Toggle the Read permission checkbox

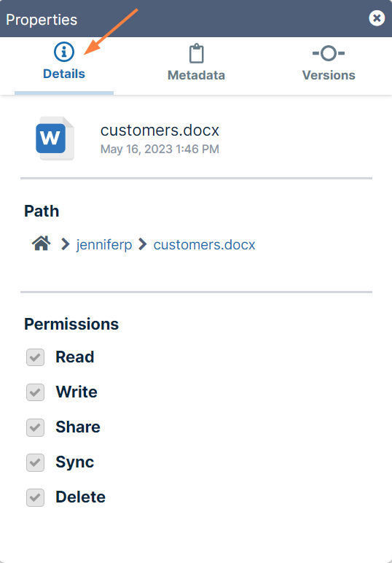tap(35, 357)
